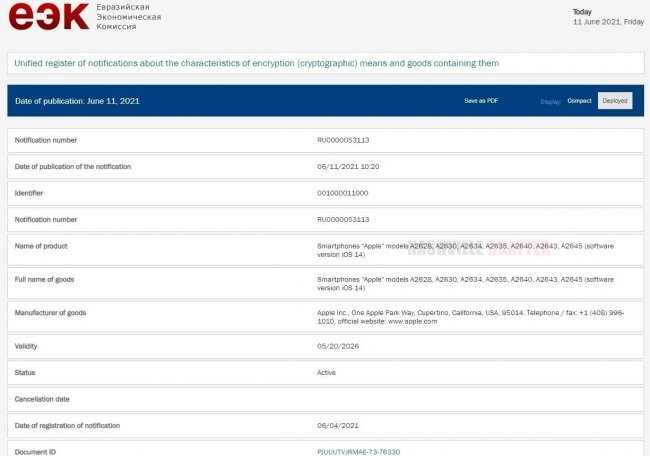The width and height of the screenshot is (650, 456).
Task: Switch display to Deployed view
Action: point(614,101)
